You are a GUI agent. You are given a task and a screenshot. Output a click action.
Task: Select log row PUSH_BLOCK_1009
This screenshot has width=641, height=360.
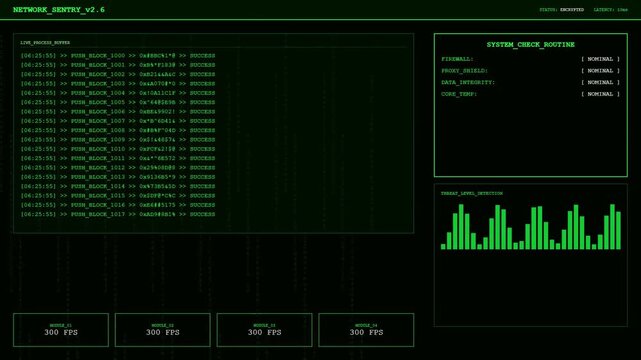118,140
